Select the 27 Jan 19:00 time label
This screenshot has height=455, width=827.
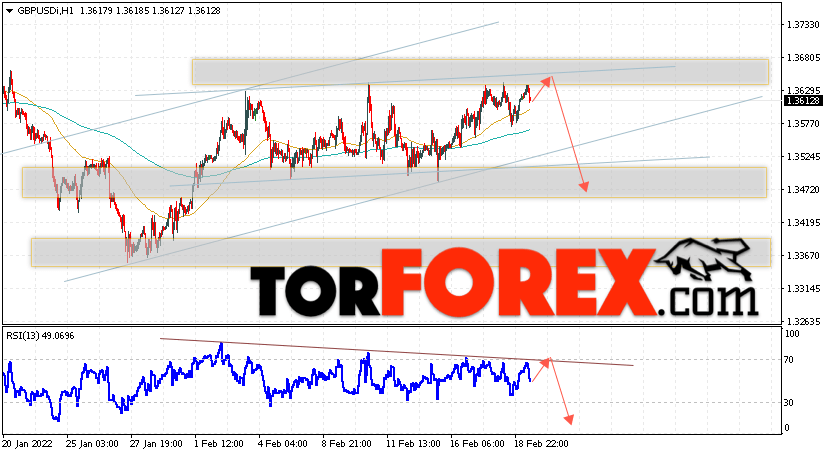(156, 444)
